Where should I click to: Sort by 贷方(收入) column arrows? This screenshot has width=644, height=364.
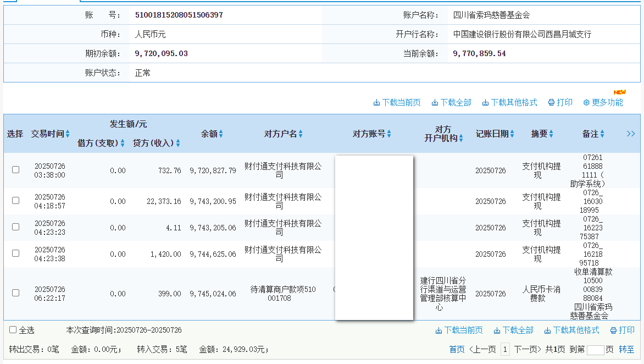(x=178, y=143)
